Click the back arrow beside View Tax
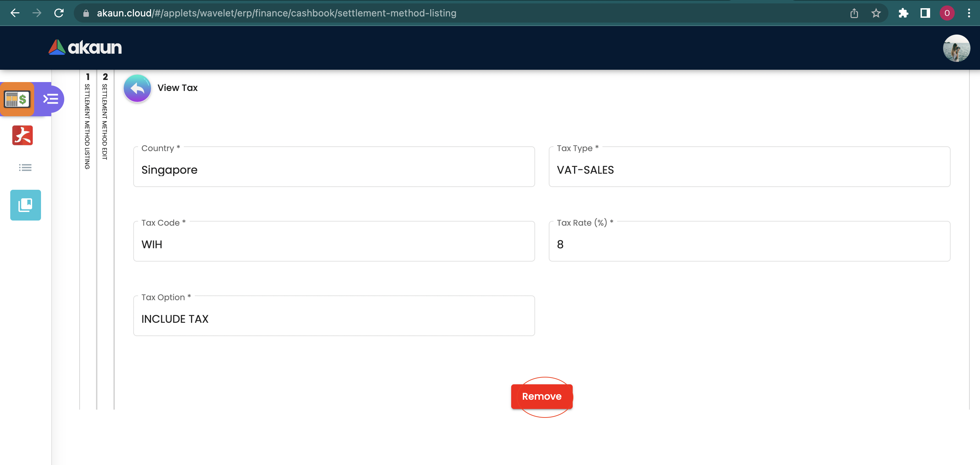This screenshot has height=465, width=980. tap(137, 88)
